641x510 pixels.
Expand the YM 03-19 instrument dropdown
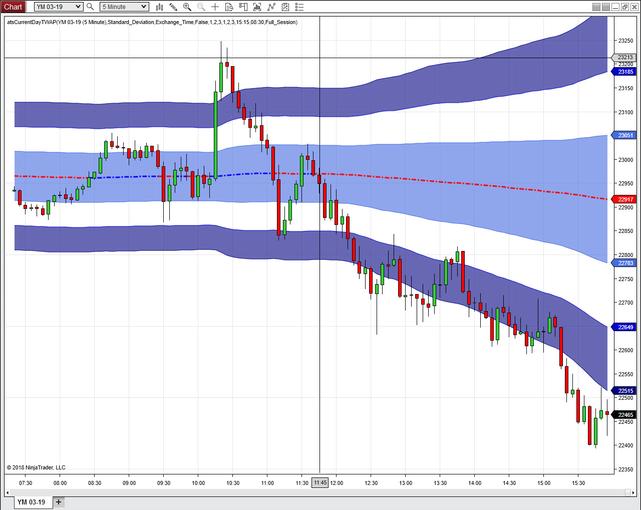point(79,6)
